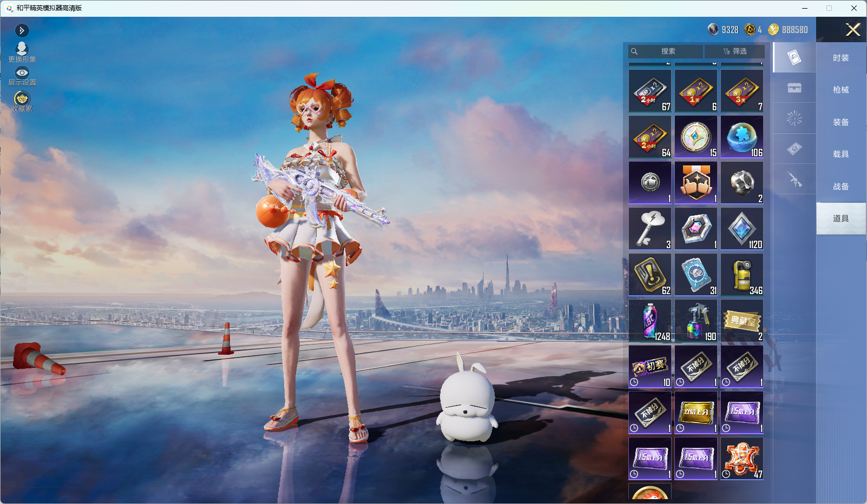Select the lightning key item
This screenshot has height=504, width=867.
pos(650,229)
